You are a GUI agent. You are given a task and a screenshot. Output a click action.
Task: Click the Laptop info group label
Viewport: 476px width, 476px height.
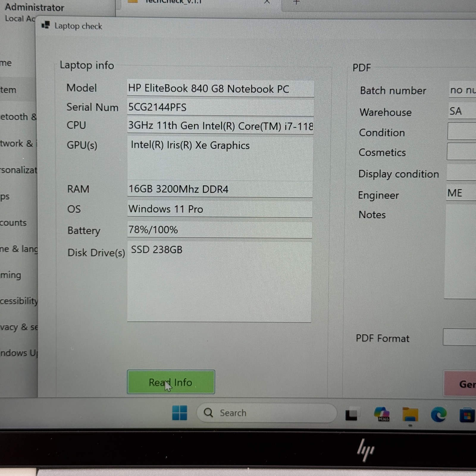pos(87,65)
